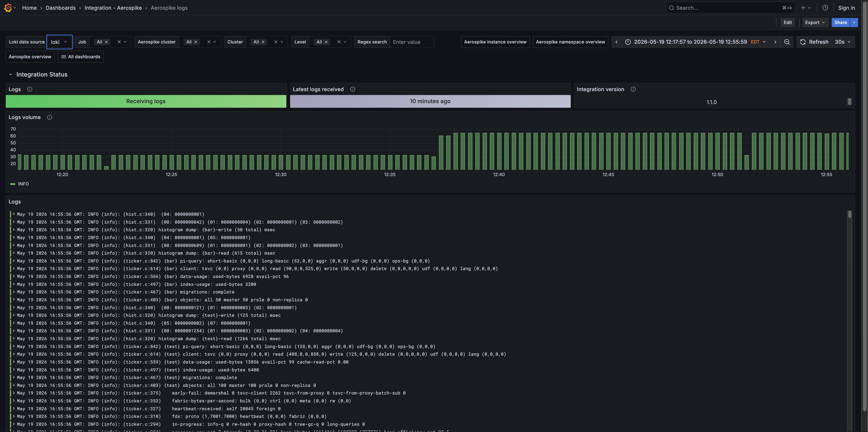Expand log line heartbeat-received: self 20045
Viewport: 868px width, 432px height.
(x=13, y=409)
